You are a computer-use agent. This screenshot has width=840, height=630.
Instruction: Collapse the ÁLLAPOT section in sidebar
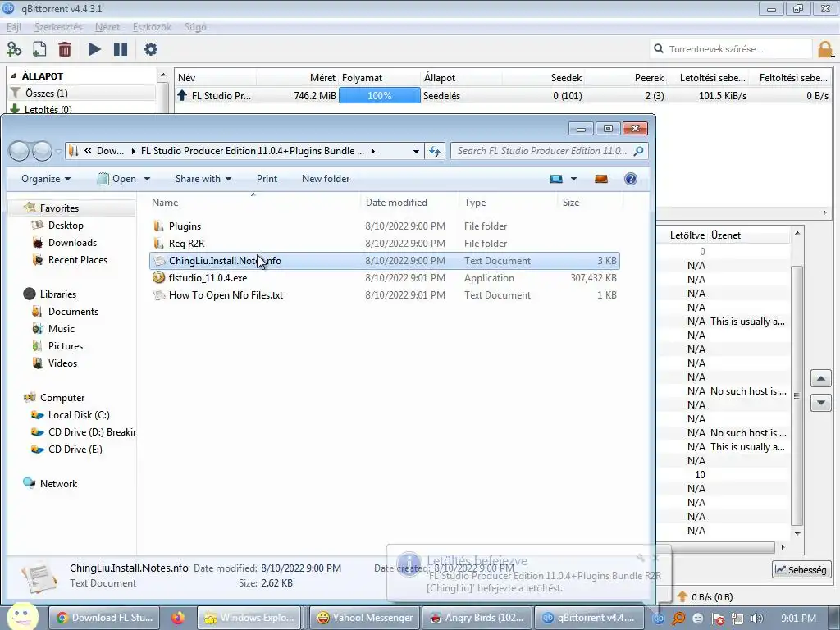pyautogui.click(x=13, y=76)
